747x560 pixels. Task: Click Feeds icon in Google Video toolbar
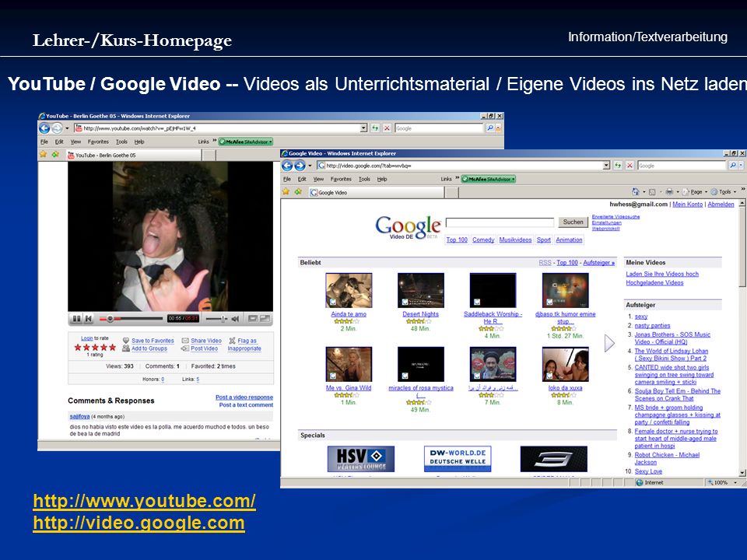tap(652, 191)
